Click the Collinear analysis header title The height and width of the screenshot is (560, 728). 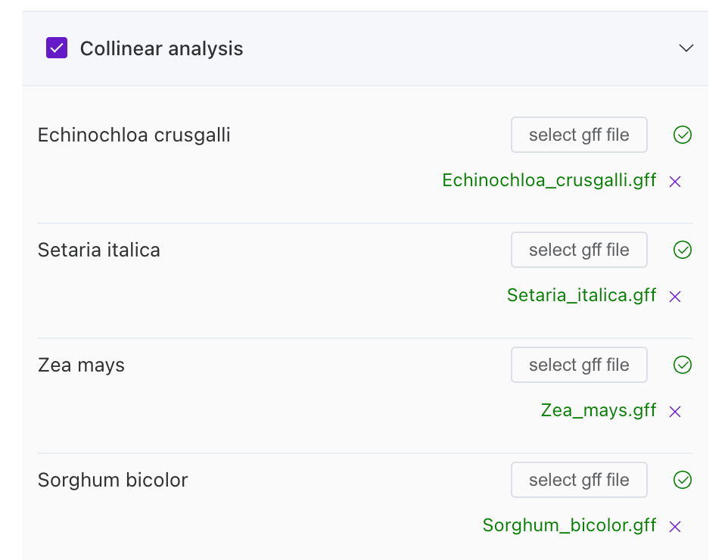click(x=161, y=48)
